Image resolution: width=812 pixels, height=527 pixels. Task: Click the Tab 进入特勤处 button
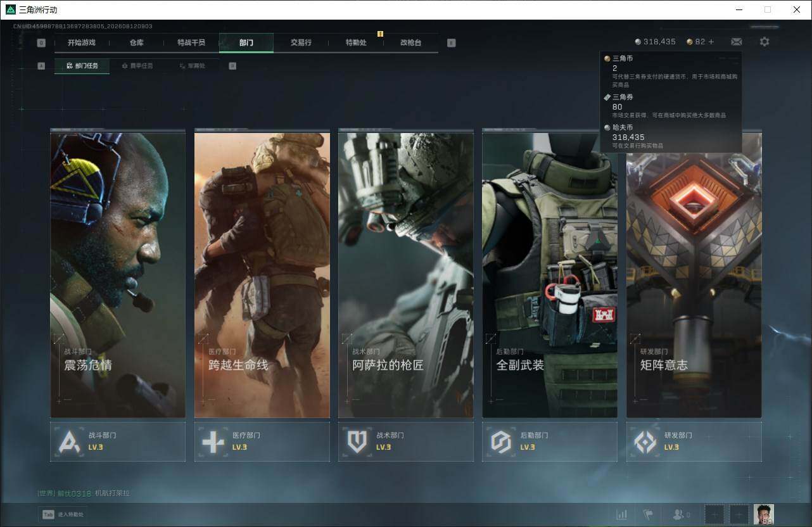click(x=63, y=514)
